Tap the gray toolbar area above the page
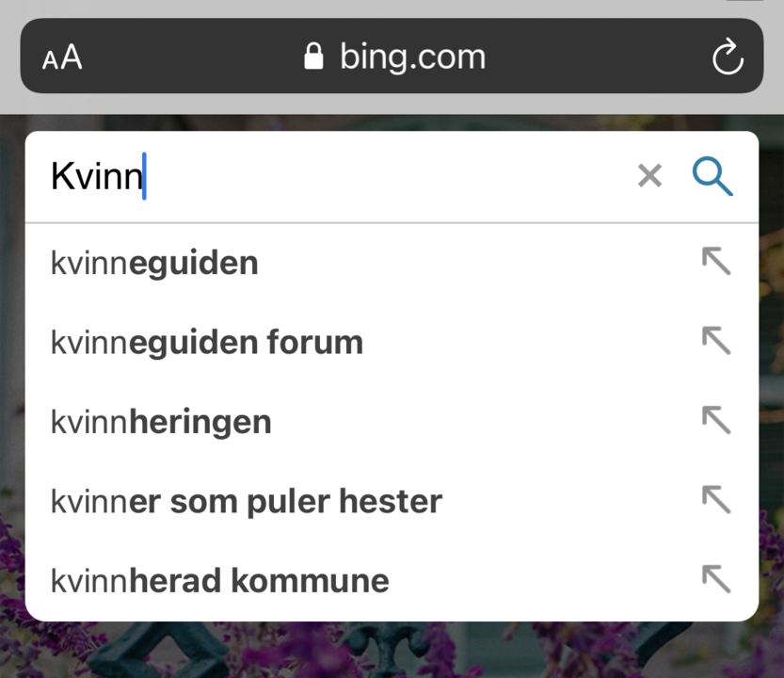784x678 pixels. [x=392, y=104]
